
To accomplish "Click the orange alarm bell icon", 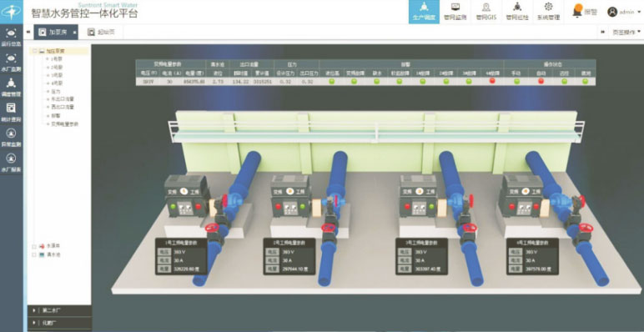I will click(577, 11).
